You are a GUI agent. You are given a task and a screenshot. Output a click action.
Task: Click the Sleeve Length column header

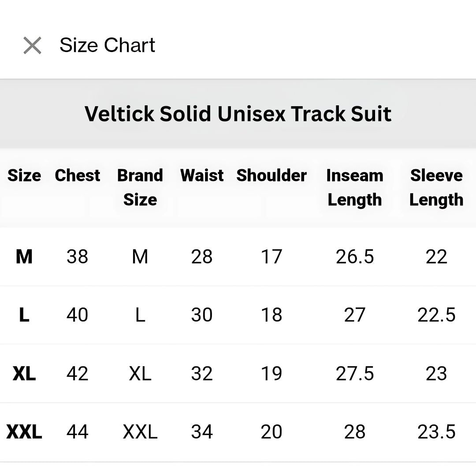point(436,187)
